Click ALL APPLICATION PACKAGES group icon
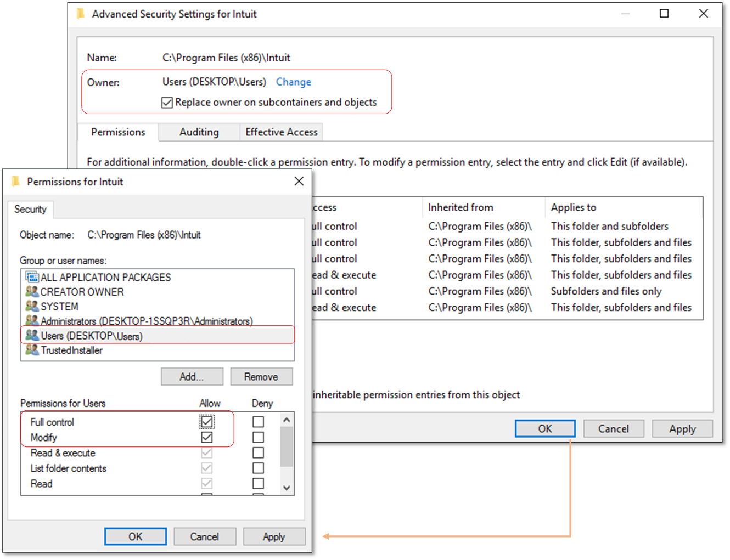 32,278
